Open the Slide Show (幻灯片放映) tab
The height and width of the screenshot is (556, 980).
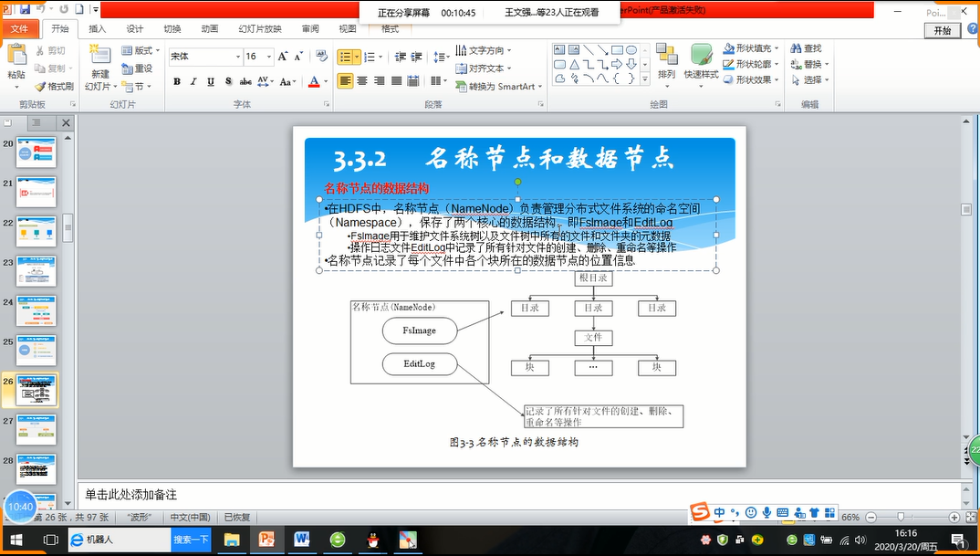260,29
